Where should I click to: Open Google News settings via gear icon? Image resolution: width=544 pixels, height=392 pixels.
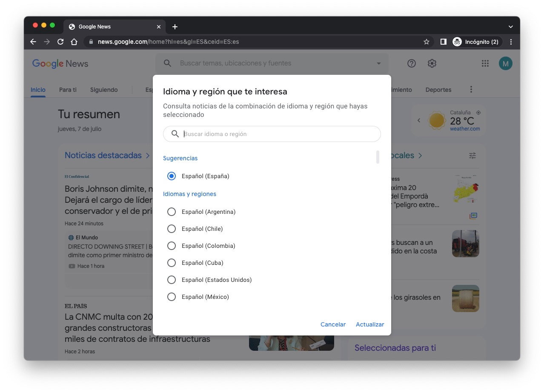(x=432, y=63)
